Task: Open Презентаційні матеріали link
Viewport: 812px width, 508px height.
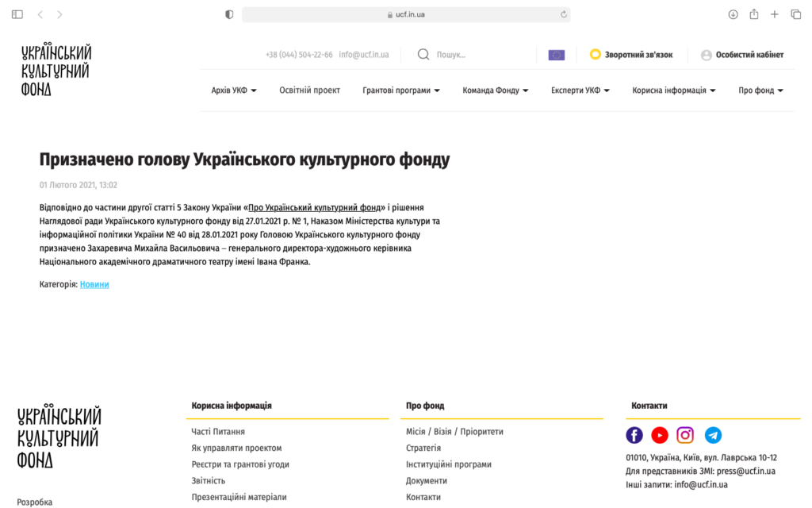Action: (239, 497)
